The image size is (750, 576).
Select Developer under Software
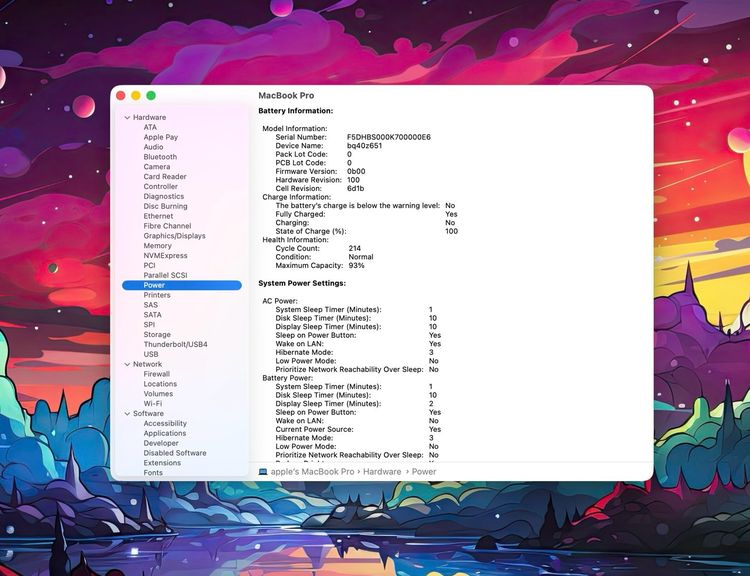(x=161, y=443)
